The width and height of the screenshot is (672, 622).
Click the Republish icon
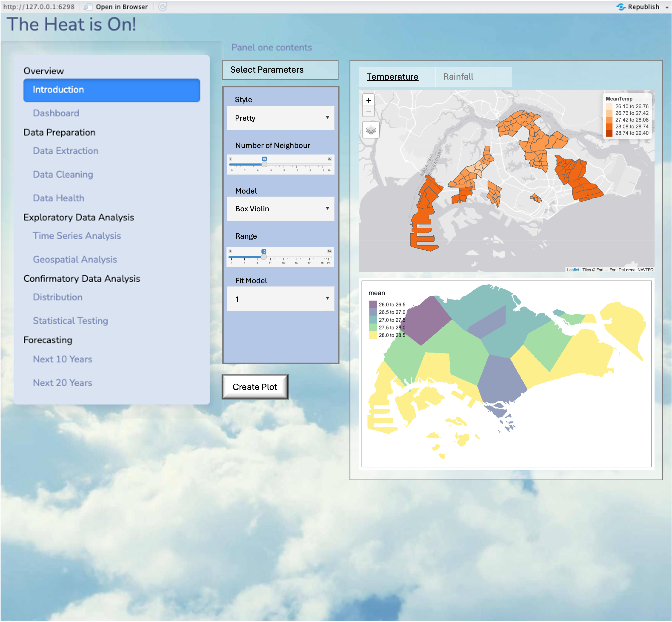[x=621, y=7]
